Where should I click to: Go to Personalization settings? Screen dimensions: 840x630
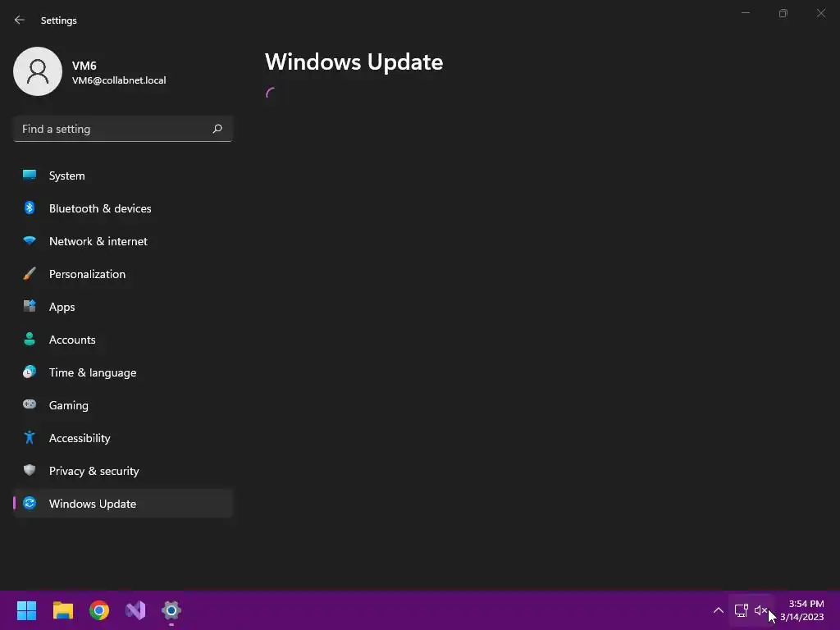[x=123, y=274]
